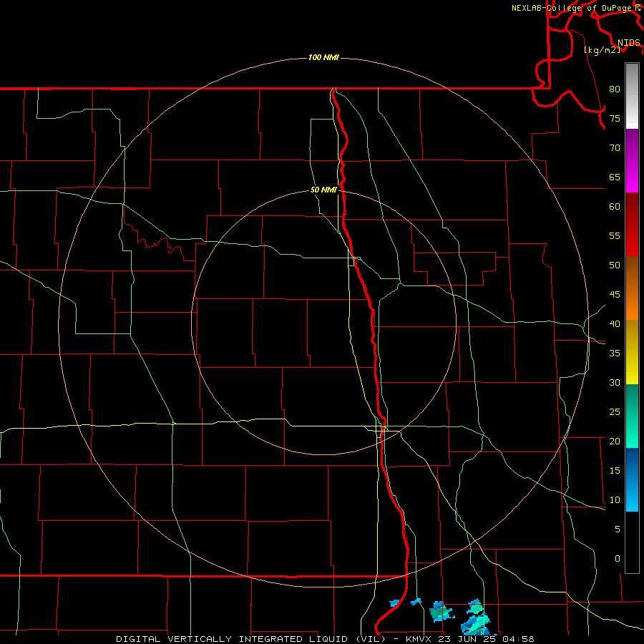
Task: Click the NIDS label
Action: 629,43
